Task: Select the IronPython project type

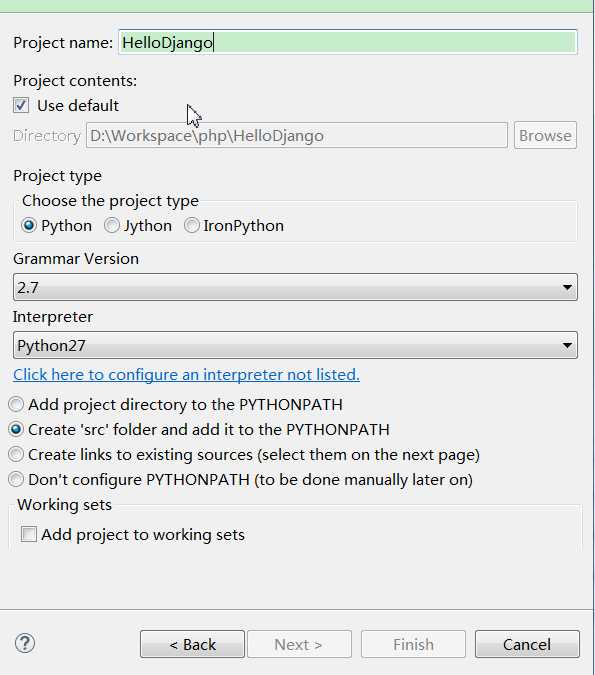Action: point(192,226)
